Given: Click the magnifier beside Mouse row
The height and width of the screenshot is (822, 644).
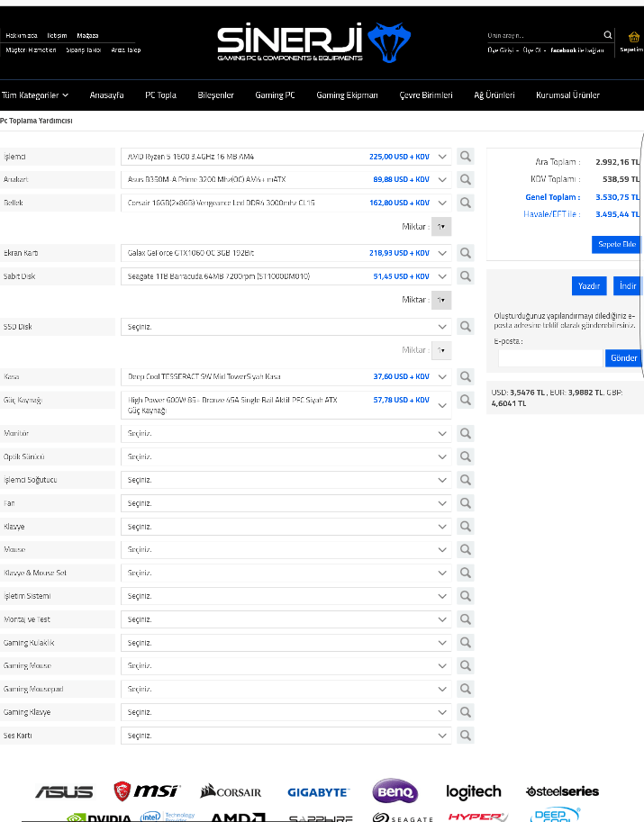Looking at the screenshot, I should click(x=465, y=549).
